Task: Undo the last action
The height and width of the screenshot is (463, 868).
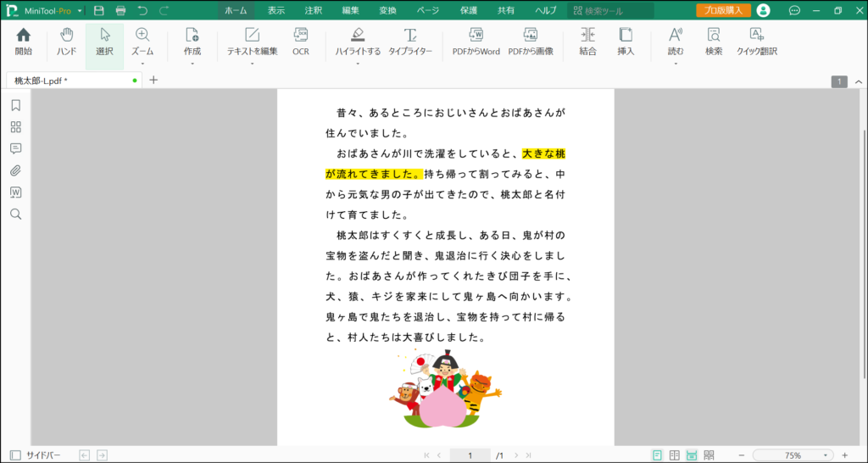Action: coord(142,10)
